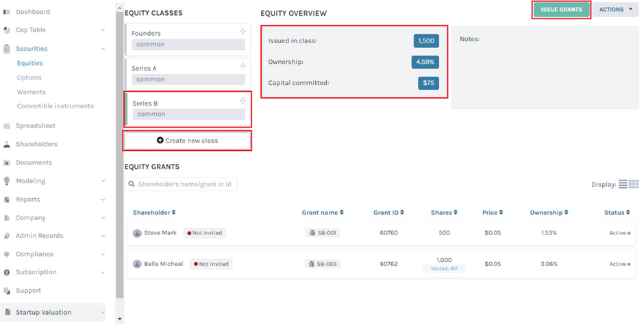
Task: Open the Equities submenu item
Action: [x=30, y=63]
